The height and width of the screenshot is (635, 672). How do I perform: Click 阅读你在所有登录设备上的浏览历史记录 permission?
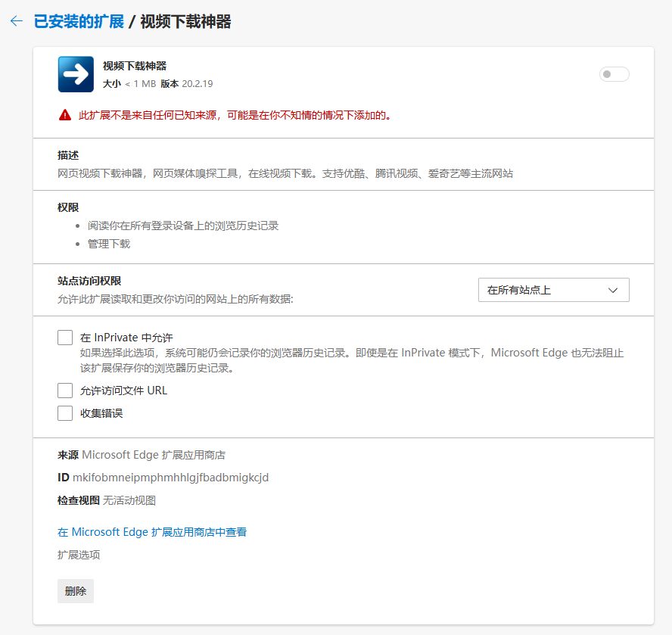coord(183,226)
